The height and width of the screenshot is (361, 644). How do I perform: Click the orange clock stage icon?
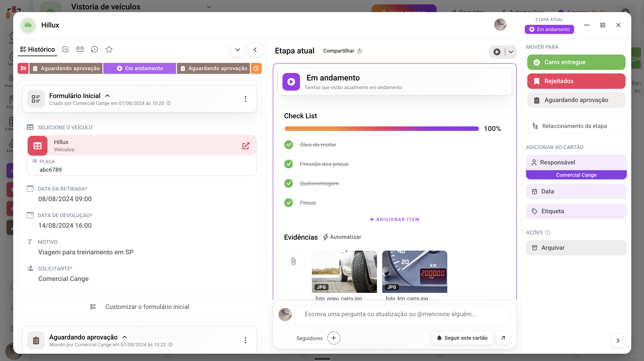256,68
